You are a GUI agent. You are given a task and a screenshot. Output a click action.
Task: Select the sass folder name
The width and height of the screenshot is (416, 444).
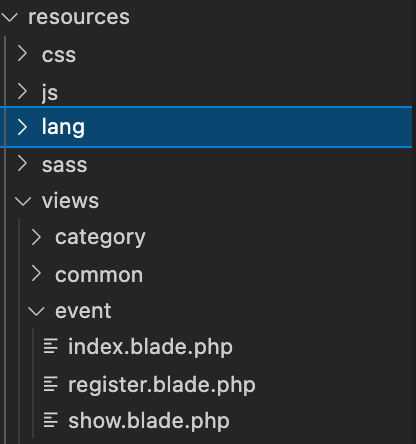65,165
